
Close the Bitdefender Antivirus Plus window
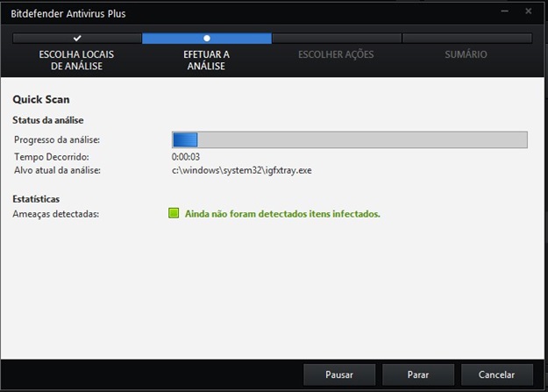[529, 11]
